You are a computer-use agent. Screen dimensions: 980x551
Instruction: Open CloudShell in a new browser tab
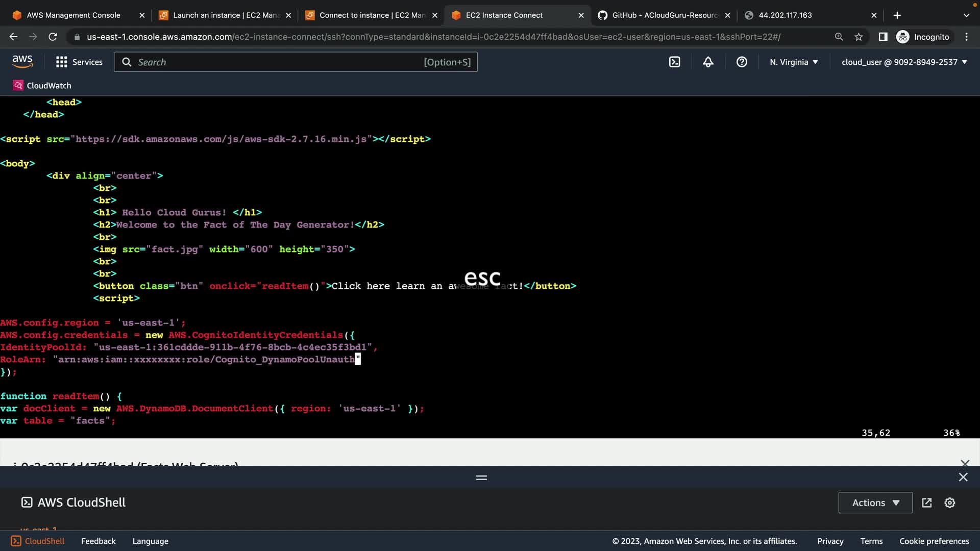[x=927, y=503]
